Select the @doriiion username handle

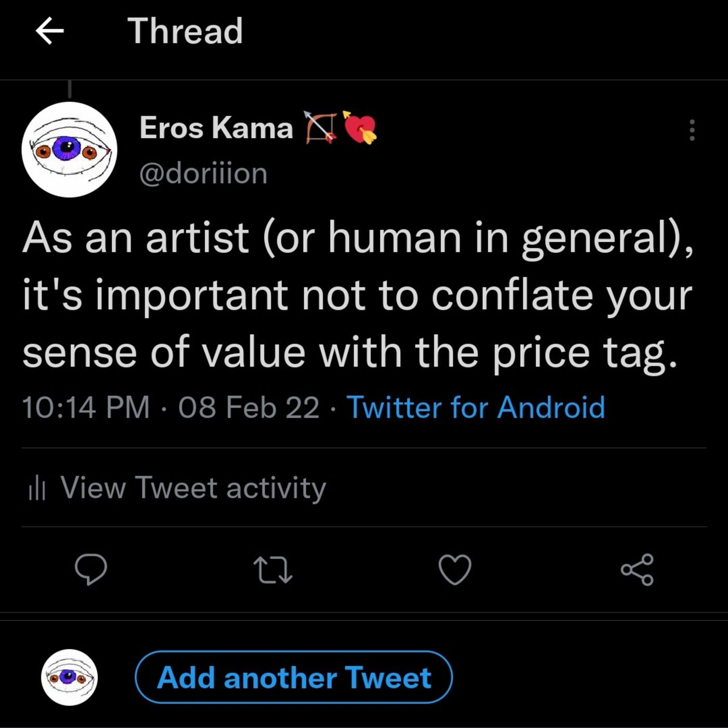[203, 174]
